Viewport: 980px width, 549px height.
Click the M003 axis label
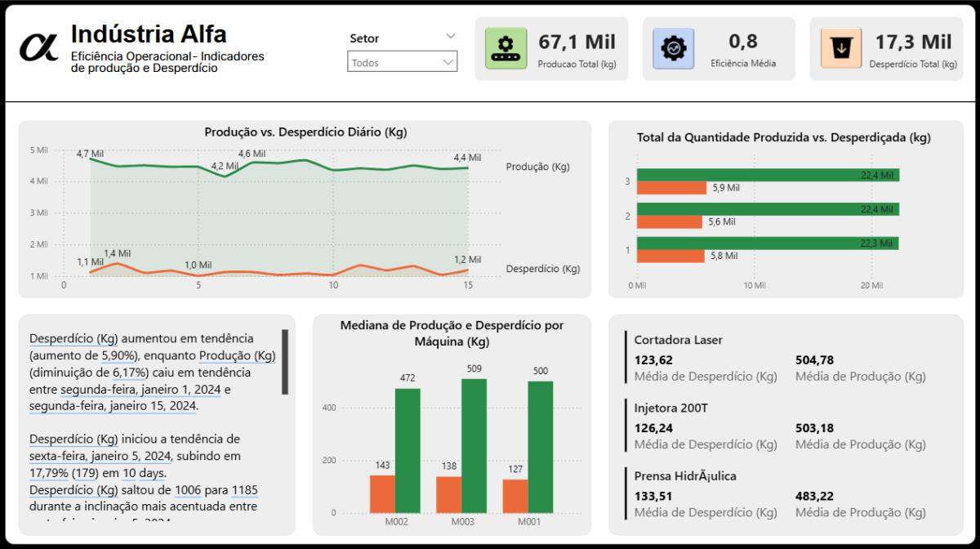(461, 520)
